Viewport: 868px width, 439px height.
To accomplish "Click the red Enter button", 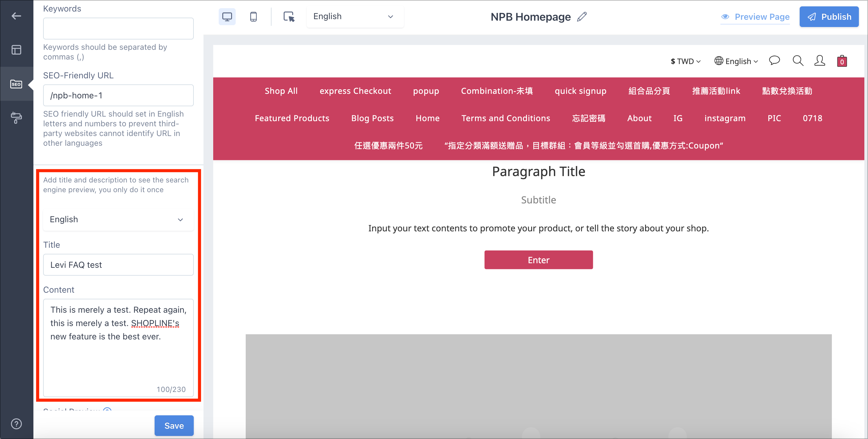I will pyautogui.click(x=538, y=260).
